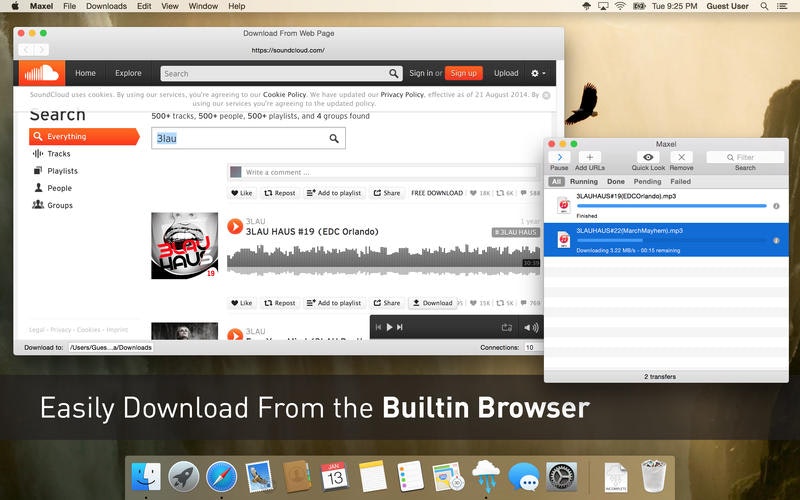Viewport: 800px width, 500px height.
Task: Play 3LAU HAUS #19 track
Action: (x=235, y=226)
